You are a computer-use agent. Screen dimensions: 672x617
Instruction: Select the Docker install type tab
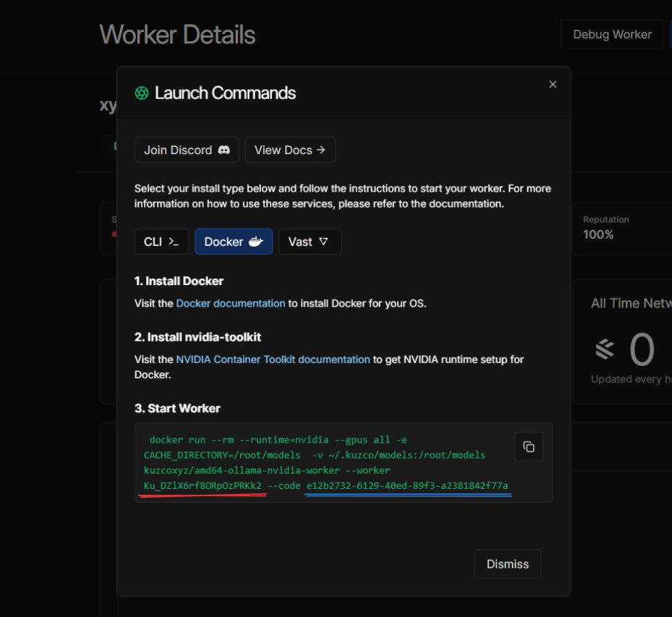click(x=234, y=242)
